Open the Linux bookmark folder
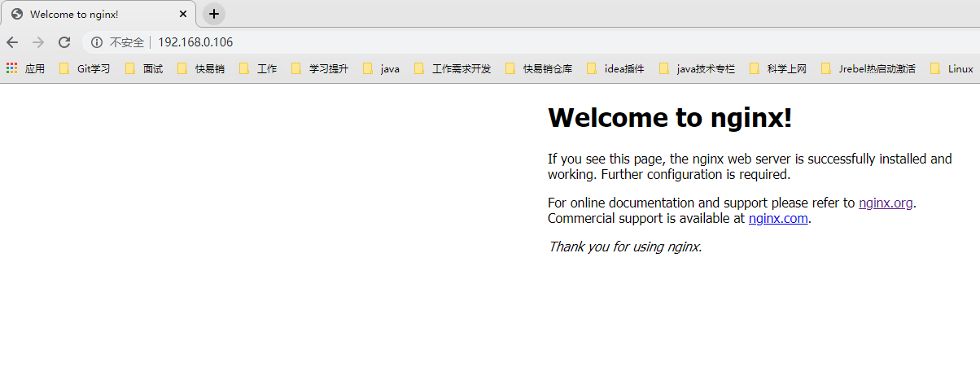The width and height of the screenshot is (980, 371). [952, 68]
